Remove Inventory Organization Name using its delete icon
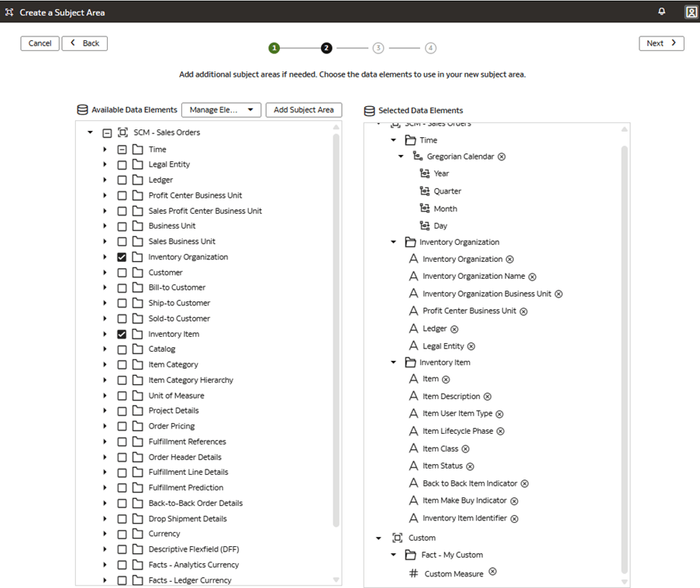Image resolution: width=700 pixels, height=588 pixels. [532, 276]
